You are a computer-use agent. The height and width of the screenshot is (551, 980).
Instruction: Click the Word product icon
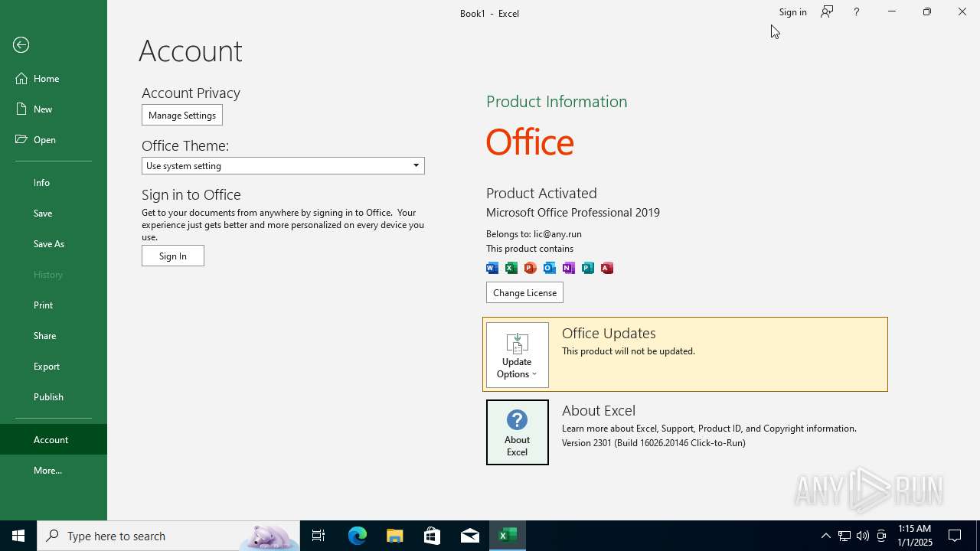pos(492,268)
